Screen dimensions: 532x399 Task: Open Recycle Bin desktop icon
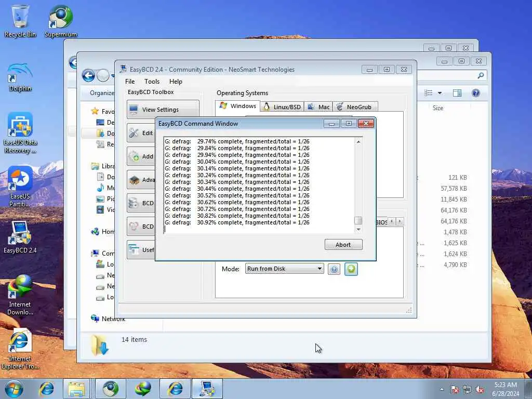(x=20, y=21)
